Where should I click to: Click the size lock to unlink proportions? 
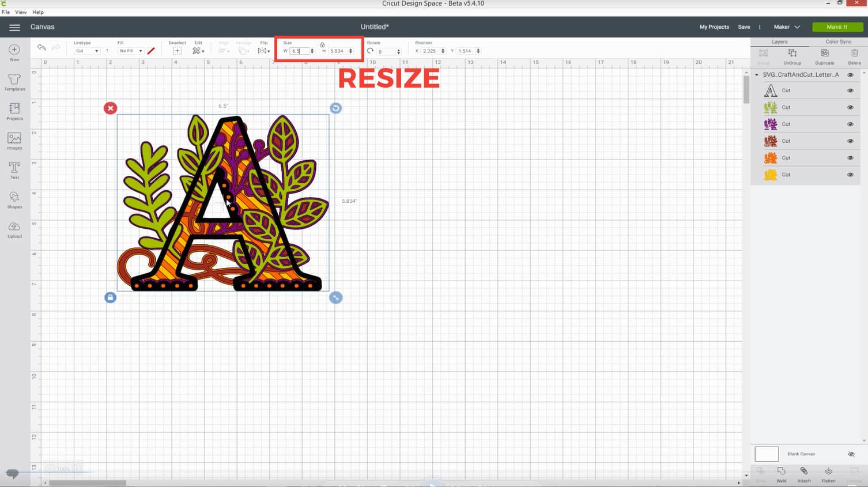tap(322, 45)
